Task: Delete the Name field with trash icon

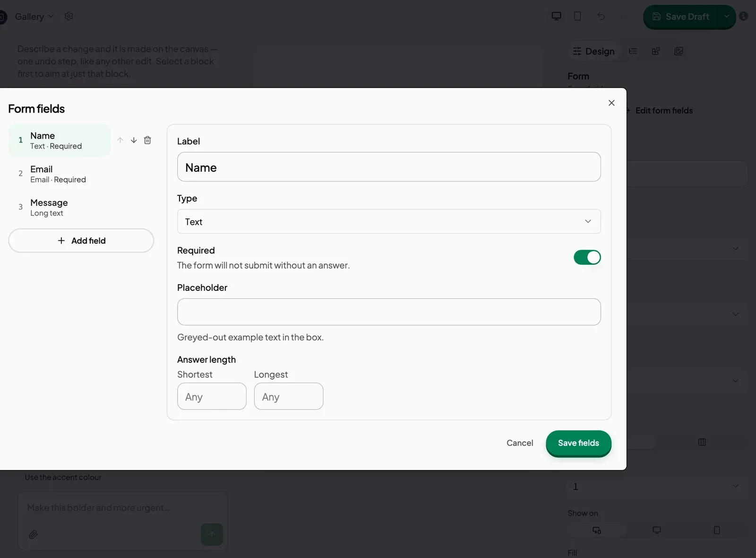Action: point(147,140)
